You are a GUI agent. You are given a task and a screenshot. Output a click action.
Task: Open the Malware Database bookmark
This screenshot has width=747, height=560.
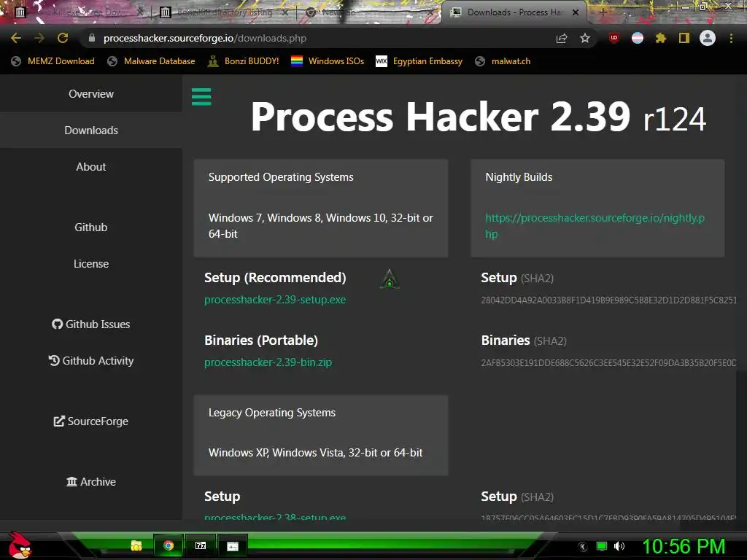[152, 61]
